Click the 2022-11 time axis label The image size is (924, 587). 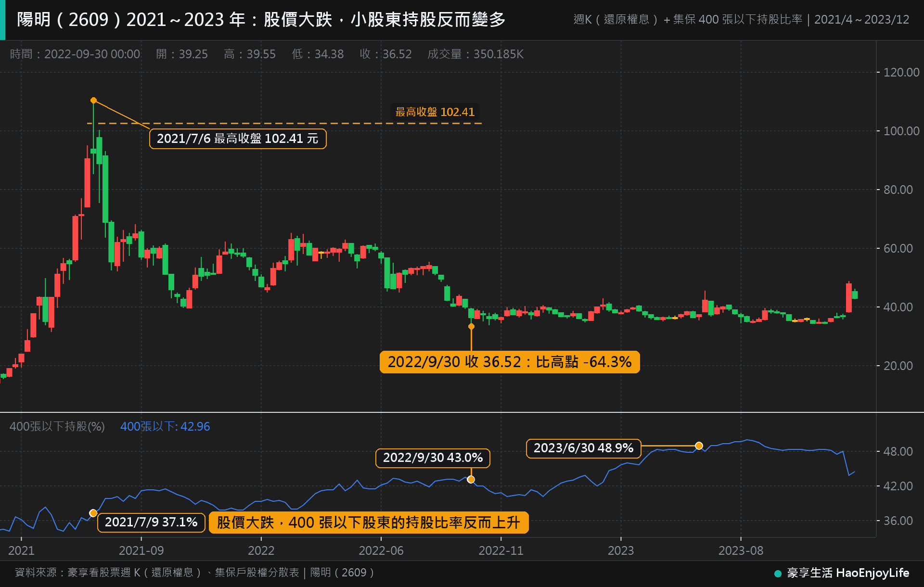click(x=501, y=550)
